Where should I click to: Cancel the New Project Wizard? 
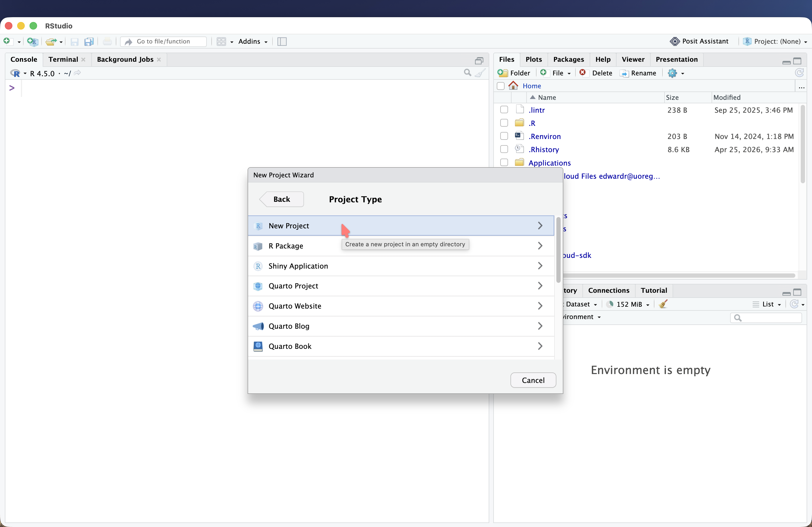pos(533,380)
